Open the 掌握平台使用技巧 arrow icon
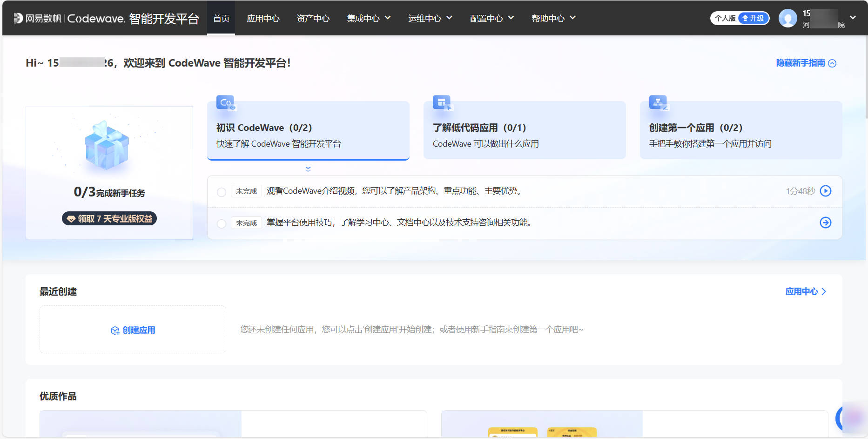 point(826,223)
